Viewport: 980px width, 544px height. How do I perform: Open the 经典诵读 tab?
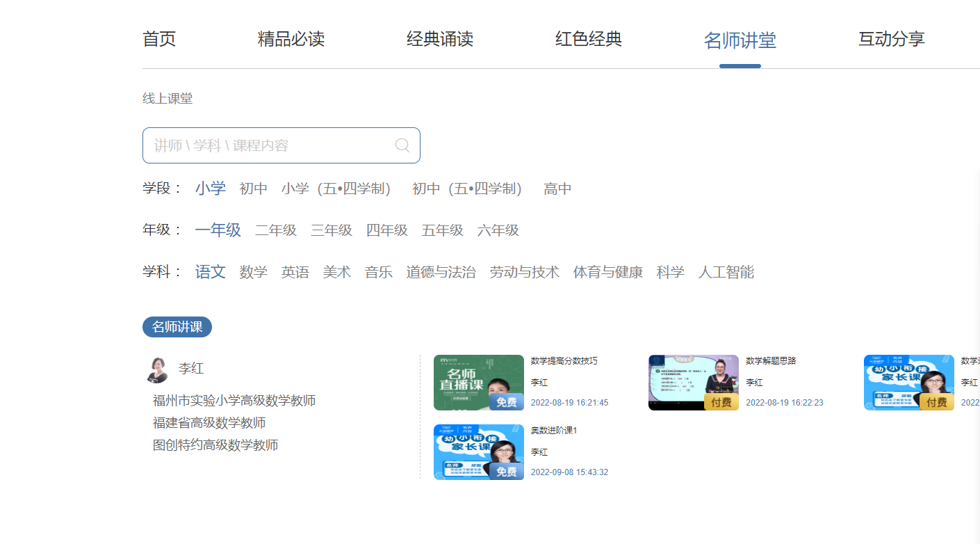(x=440, y=39)
